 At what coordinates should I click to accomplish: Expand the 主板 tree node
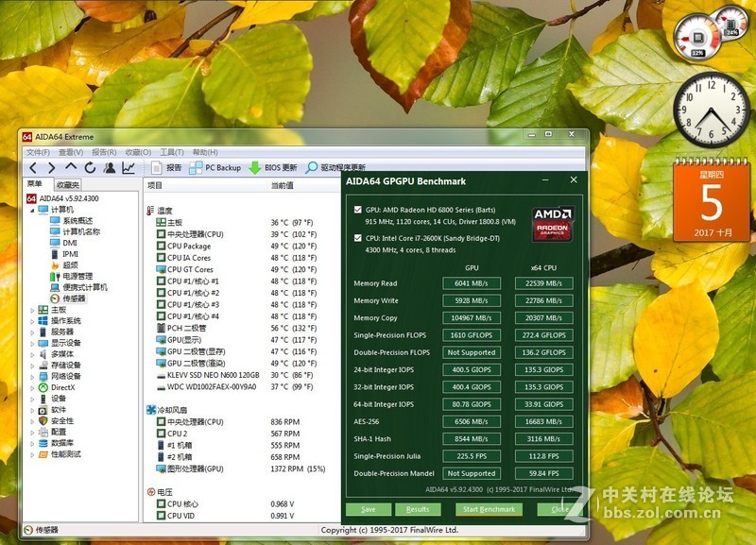pos(32,310)
